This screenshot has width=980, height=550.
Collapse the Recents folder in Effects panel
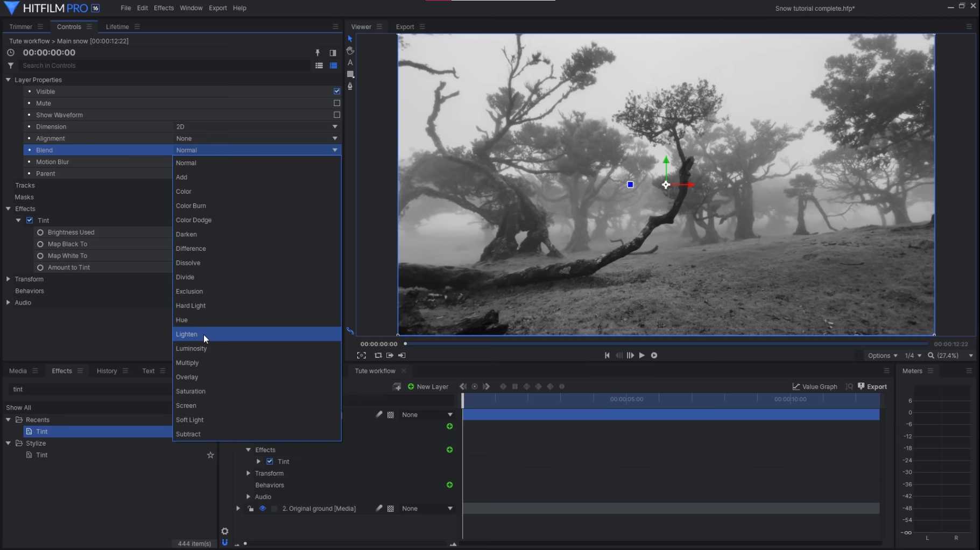[x=8, y=420]
